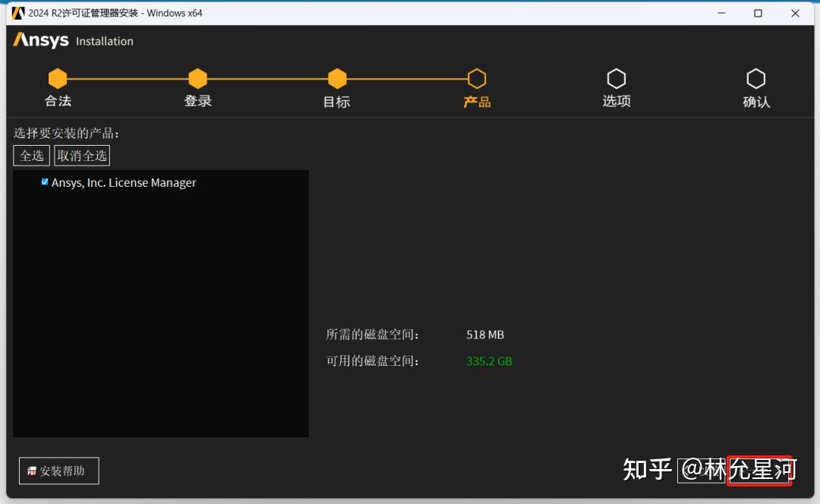Click the small icon on 安装帮助 button
Image resolution: width=820 pixels, height=504 pixels.
tap(30, 471)
